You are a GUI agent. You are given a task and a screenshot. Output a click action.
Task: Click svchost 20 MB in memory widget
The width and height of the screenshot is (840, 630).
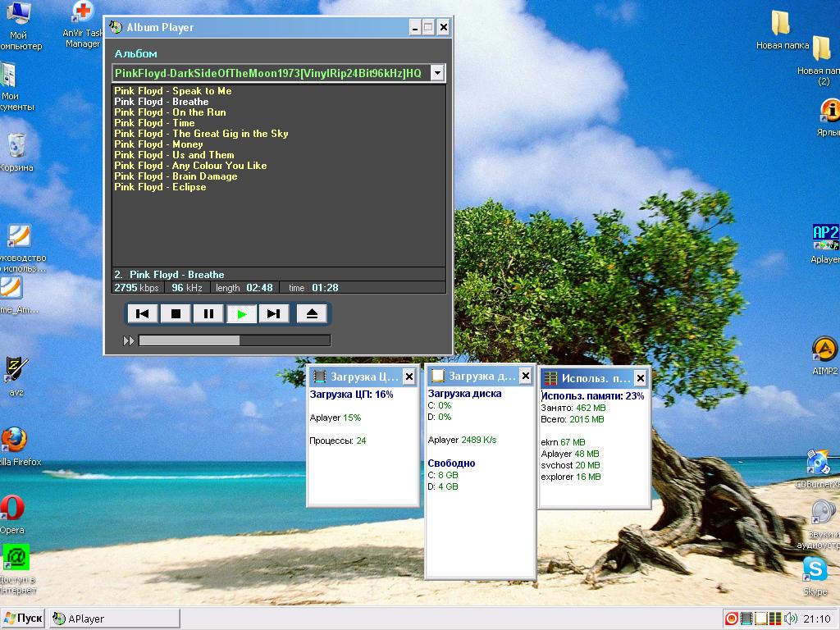click(x=571, y=466)
